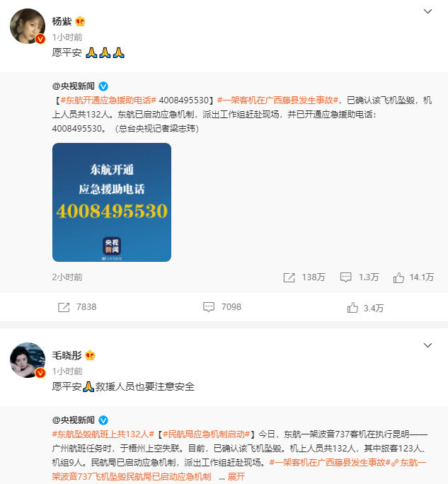Open 毛晓彤's profile avatar
Viewport: 448px width, 484px height.
pos(28,360)
